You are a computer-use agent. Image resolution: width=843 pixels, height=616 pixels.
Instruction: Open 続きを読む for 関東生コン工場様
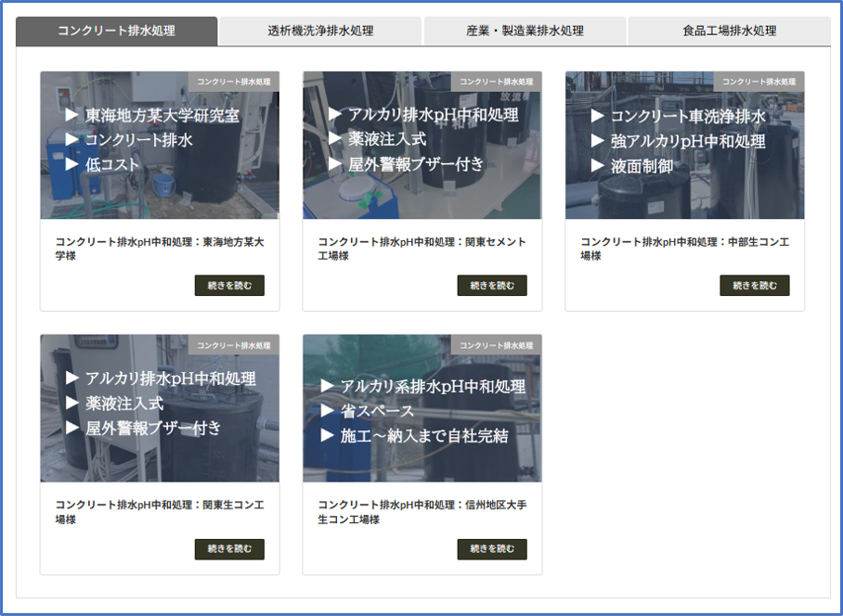tap(229, 549)
